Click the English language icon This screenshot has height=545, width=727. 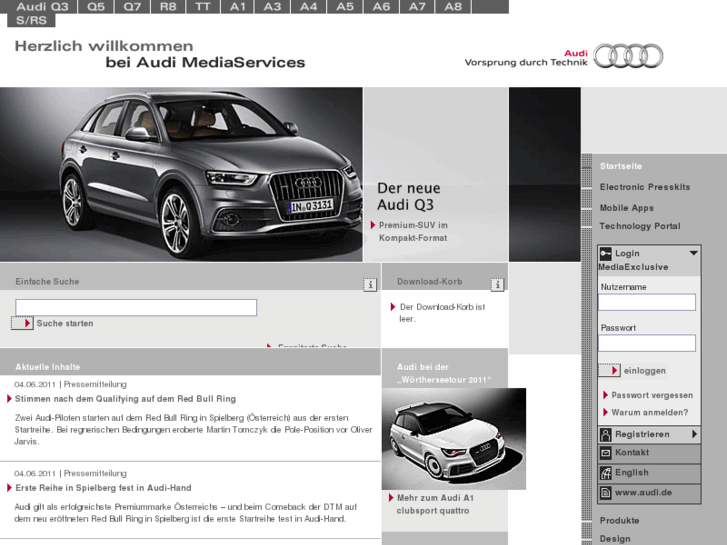coord(606,473)
